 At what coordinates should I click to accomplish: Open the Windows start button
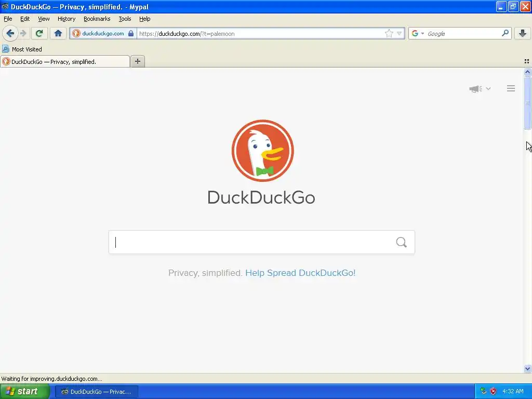coord(25,392)
